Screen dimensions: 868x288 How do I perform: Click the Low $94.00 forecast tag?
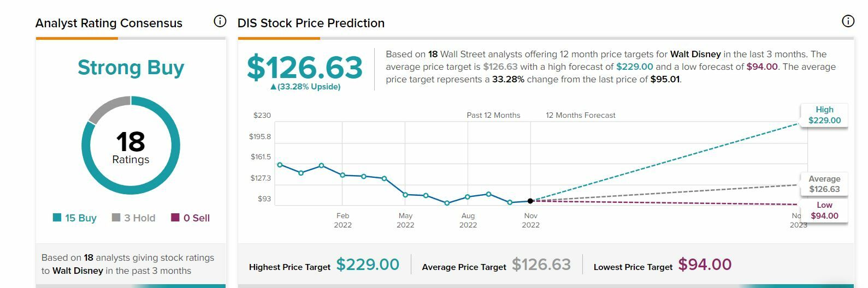click(824, 211)
